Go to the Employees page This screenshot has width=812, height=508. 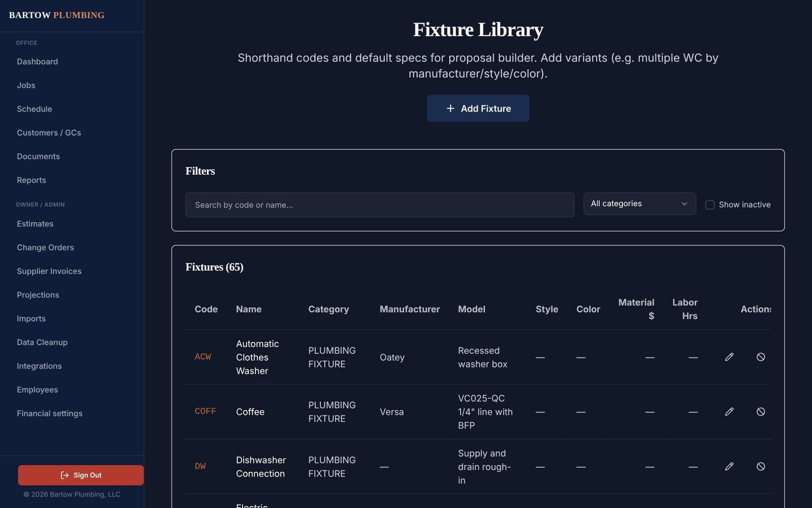click(37, 389)
